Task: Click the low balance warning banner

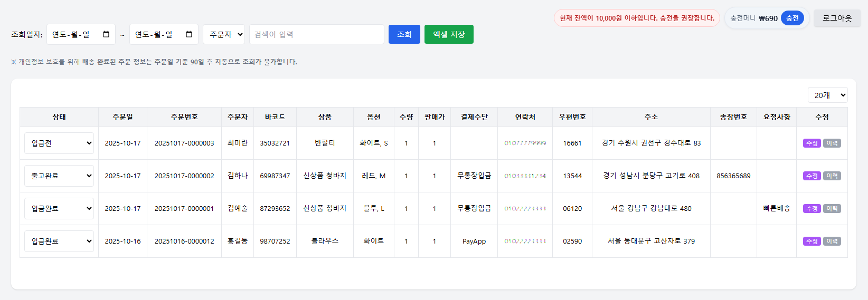Action: pos(637,18)
